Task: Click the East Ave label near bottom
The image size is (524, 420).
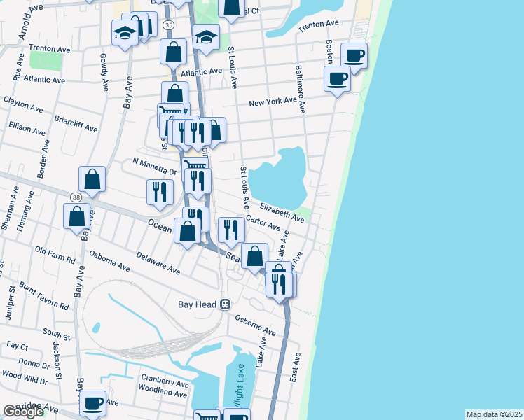Action: click(x=295, y=367)
